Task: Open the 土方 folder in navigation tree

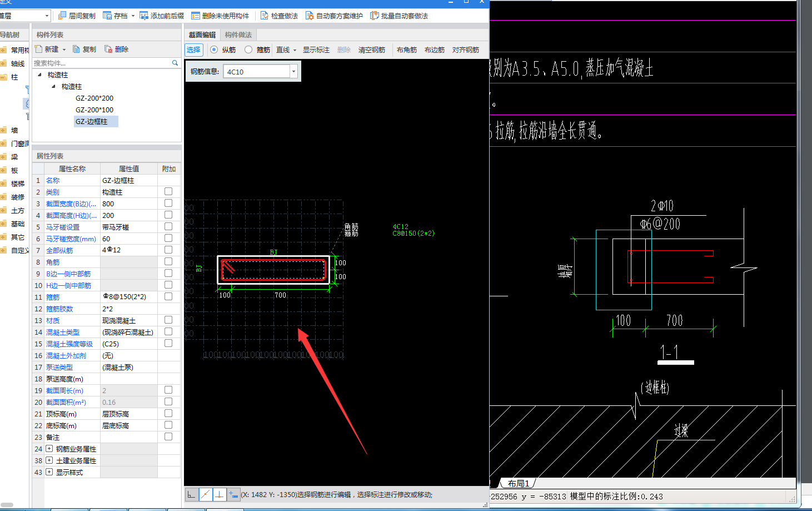Action: [x=3, y=210]
